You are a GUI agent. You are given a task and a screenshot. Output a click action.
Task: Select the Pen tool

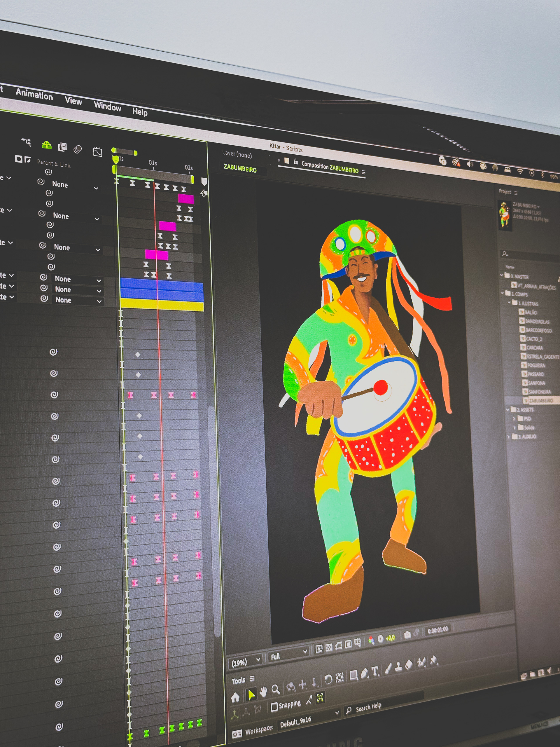pos(364,673)
